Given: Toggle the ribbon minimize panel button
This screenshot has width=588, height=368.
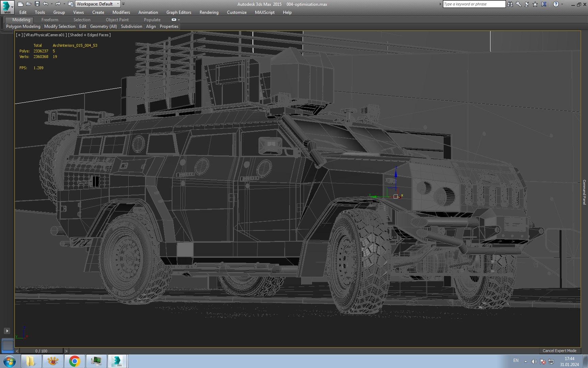Looking at the screenshot, I should 174,20.
